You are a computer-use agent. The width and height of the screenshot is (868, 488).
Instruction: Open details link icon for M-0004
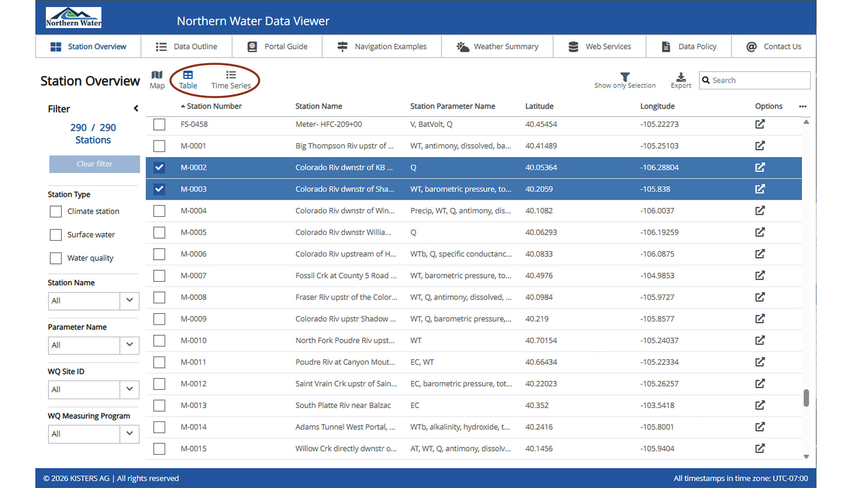[x=760, y=211]
